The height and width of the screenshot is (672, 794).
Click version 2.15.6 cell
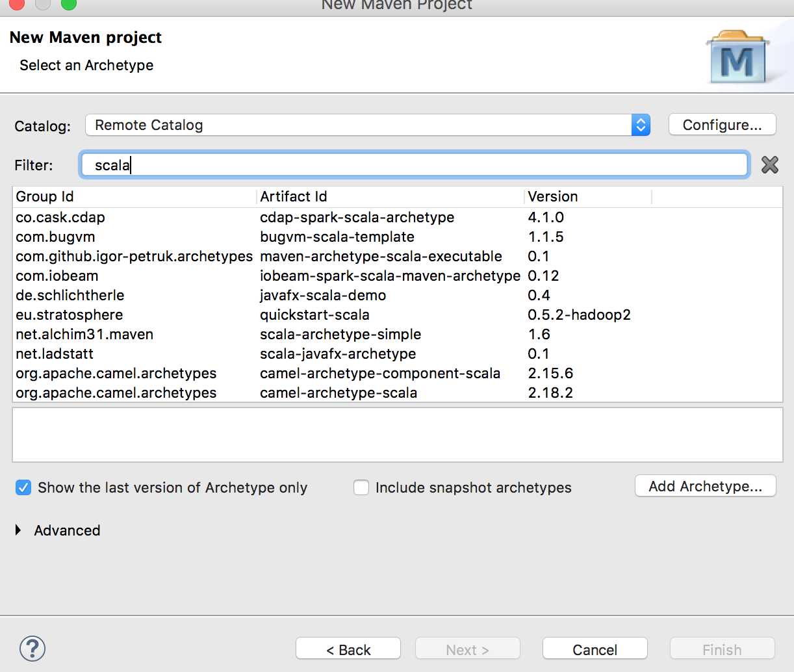(x=550, y=373)
